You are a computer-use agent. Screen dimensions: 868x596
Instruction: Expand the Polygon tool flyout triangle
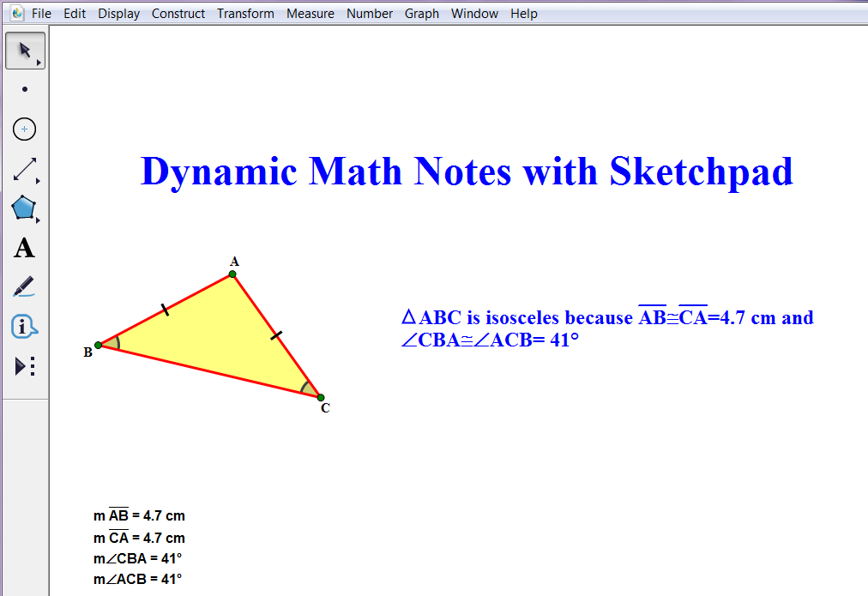tap(39, 220)
